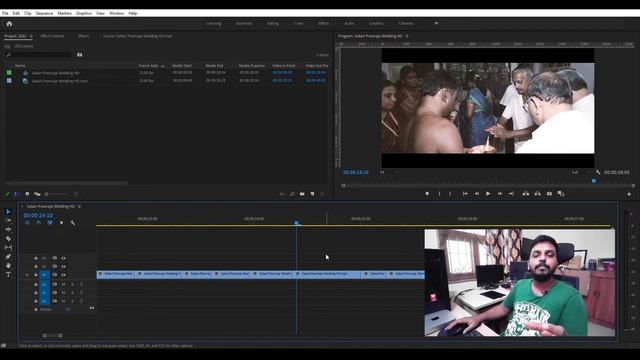Step back one frame in Program monitor
Viewport: 640px width, 360px height.
pos(476,194)
